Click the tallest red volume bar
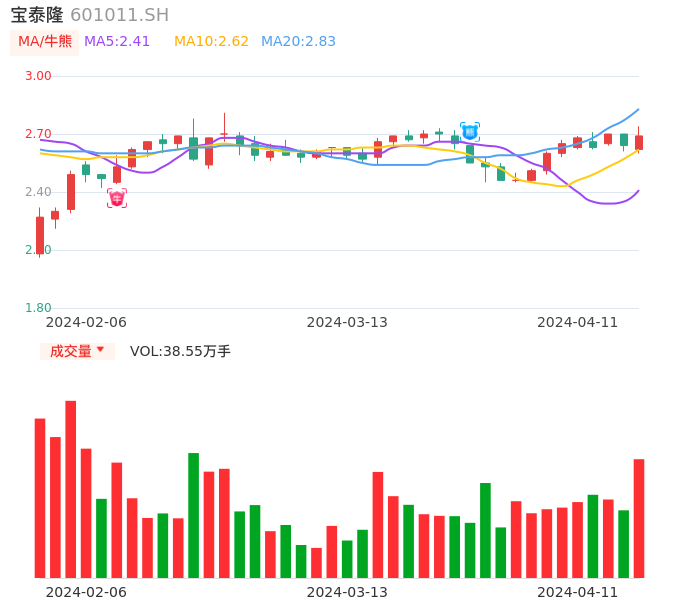 click(71, 489)
